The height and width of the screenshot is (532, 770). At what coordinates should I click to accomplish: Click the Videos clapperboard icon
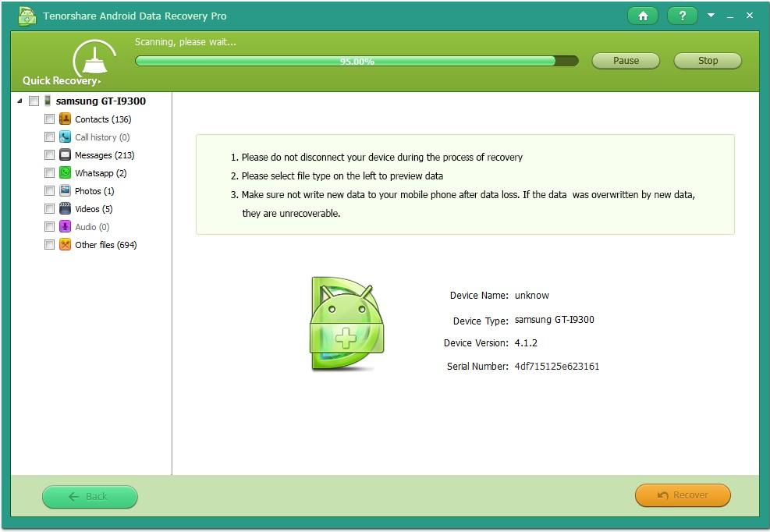65,209
